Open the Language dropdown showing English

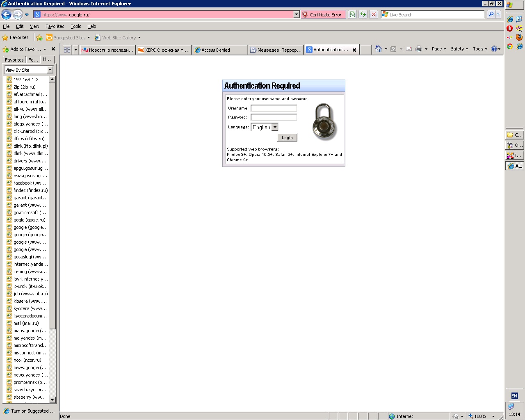[x=265, y=128]
